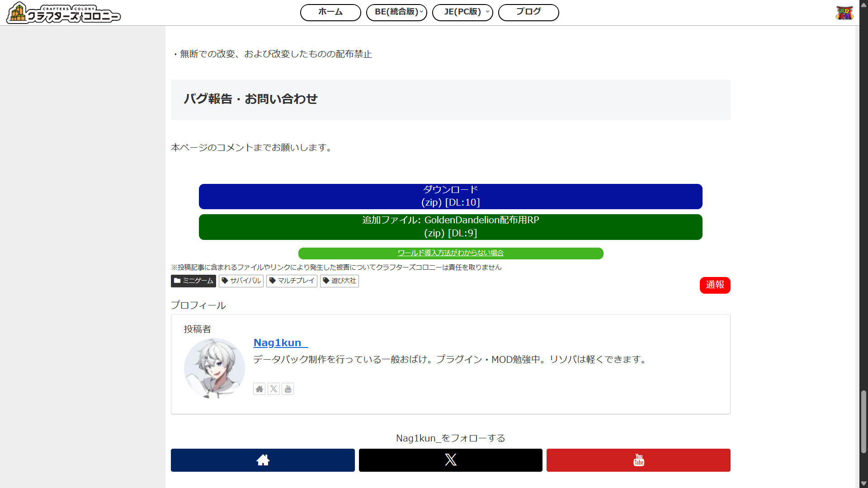
Task: Click the Crafters Colony site logo
Action: pyautogui.click(x=63, y=13)
